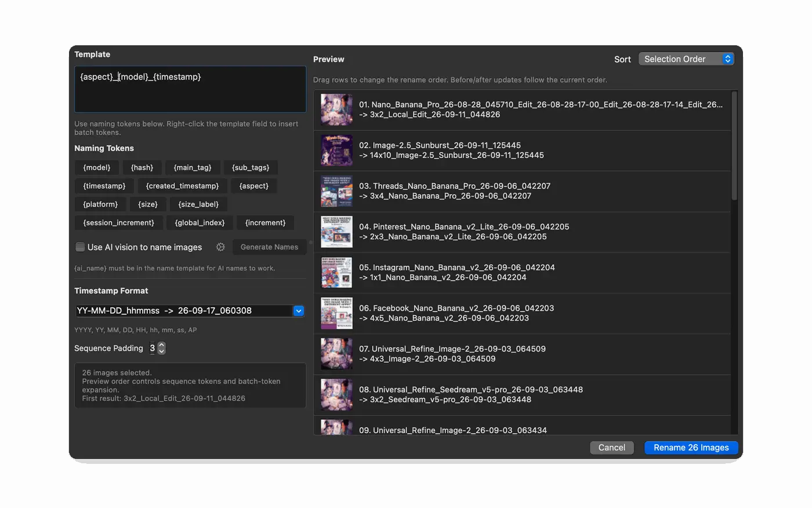The height and width of the screenshot is (508, 812).
Task: Enable Use AI vision to name images
Action: pos(80,247)
